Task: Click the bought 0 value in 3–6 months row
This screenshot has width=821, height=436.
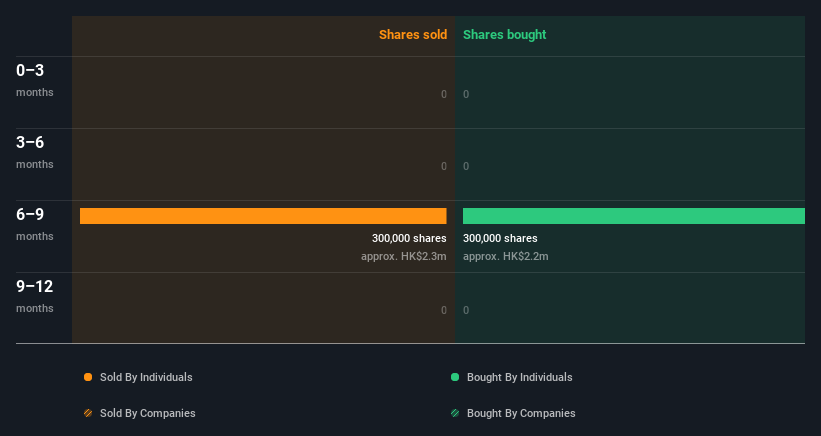Action: (466, 166)
